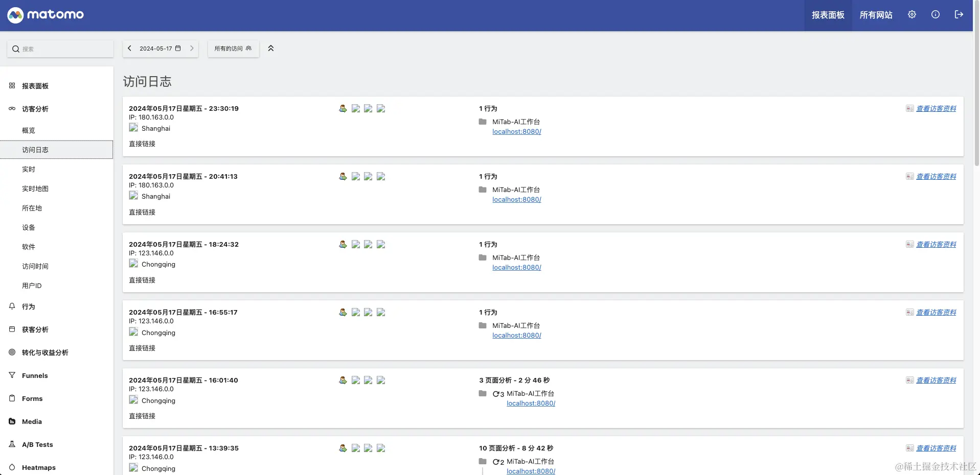Click the visitor icon for the 23:30:19 visit
The height and width of the screenshot is (475, 980).
click(343, 108)
